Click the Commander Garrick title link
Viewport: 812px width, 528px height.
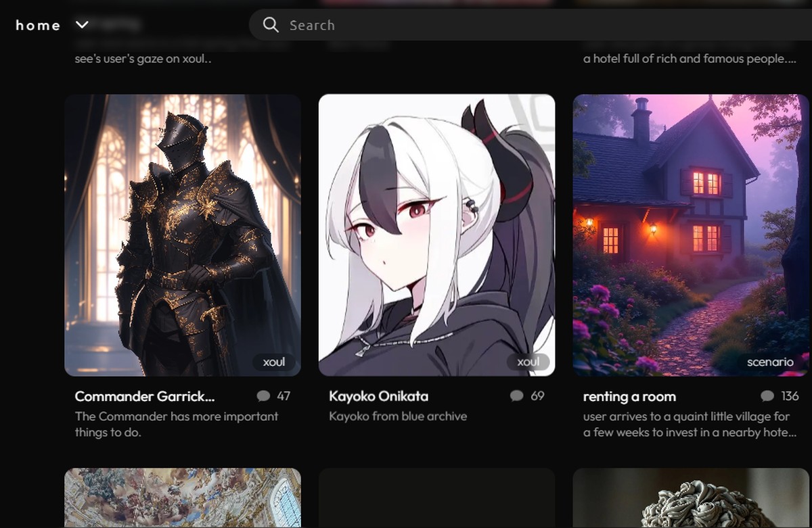coord(145,396)
